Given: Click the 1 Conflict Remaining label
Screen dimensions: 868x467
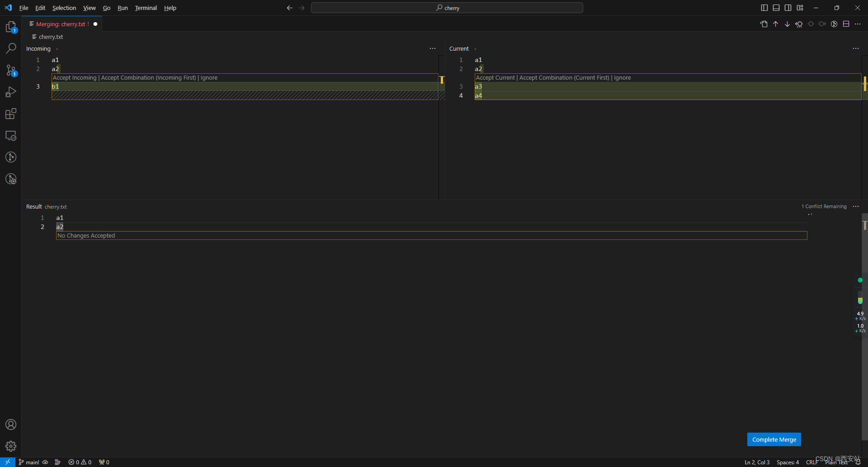Looking at the screenshot, I should pyautogui.click(x=824, y=206).
